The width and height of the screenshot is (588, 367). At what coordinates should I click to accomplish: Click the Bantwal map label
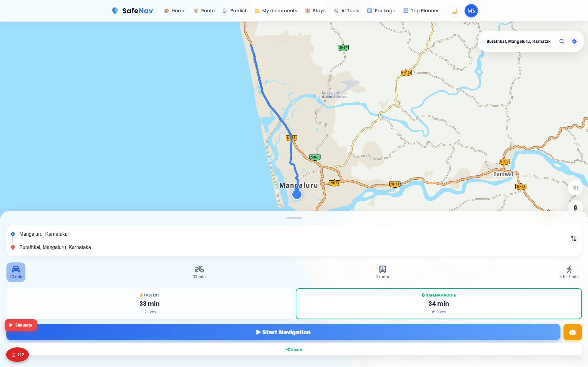coord(503,174)
